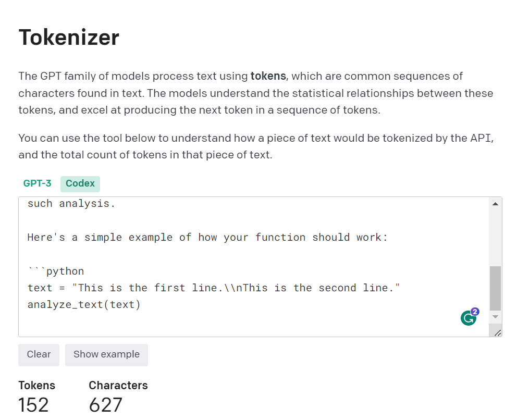Viewport: 517px width, 420px height.
Task: Click the Grammarly badge showing 2
Action: pos(475,312)
